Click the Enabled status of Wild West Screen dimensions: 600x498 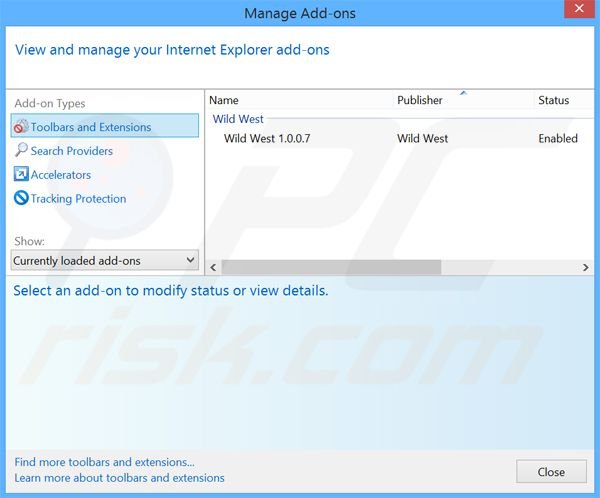click(x=557, y=139)
